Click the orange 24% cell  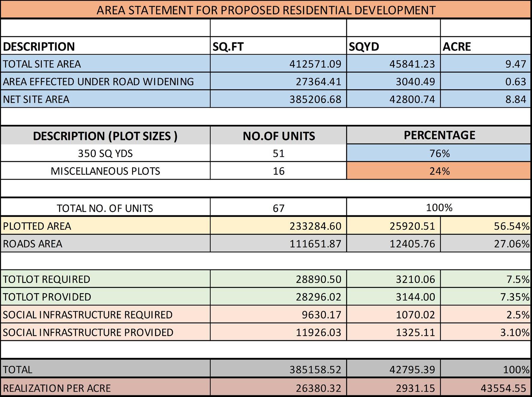pos(439,171)
